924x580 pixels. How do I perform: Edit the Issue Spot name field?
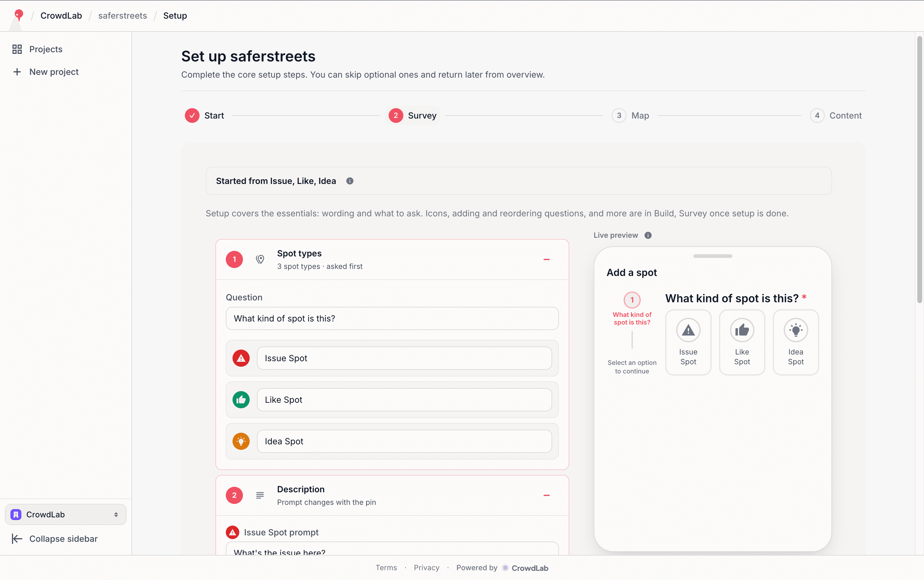(x=404, y=358)
